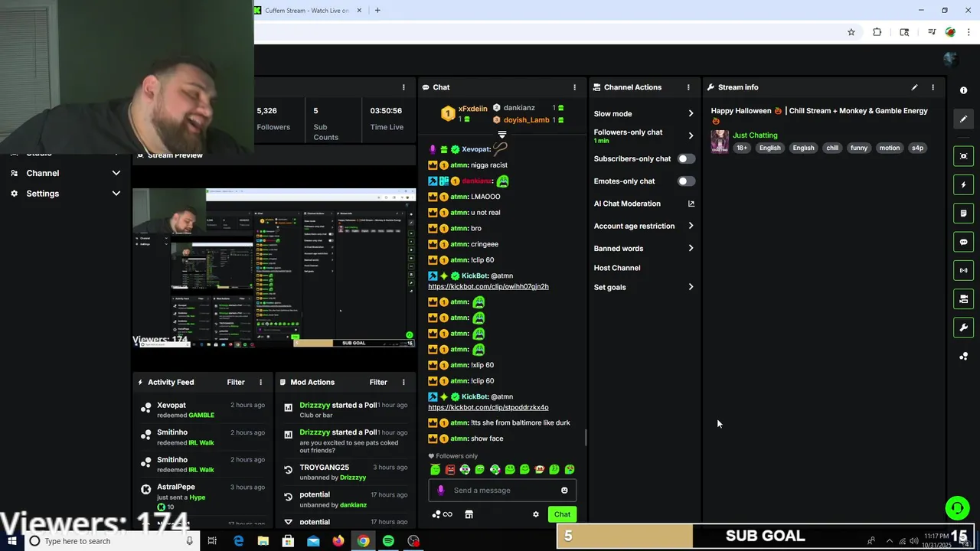Click the username xFxdeiin in chat leaderboard
980x551 pixels.
click(472, 109)
